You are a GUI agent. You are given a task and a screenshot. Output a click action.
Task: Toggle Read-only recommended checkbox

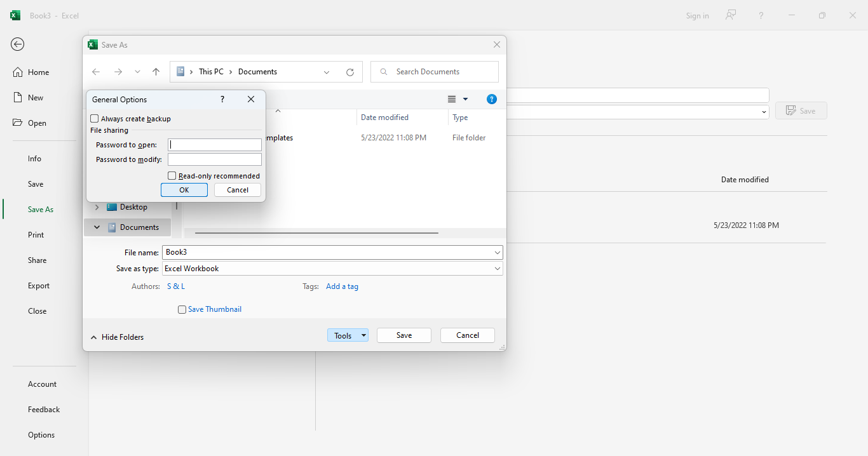172,176
